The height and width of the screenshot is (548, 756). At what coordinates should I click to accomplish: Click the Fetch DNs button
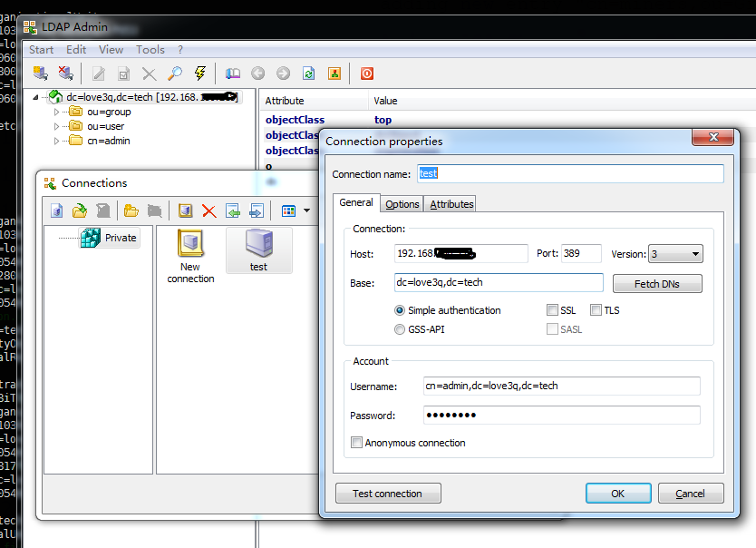(x=656, y=283)
